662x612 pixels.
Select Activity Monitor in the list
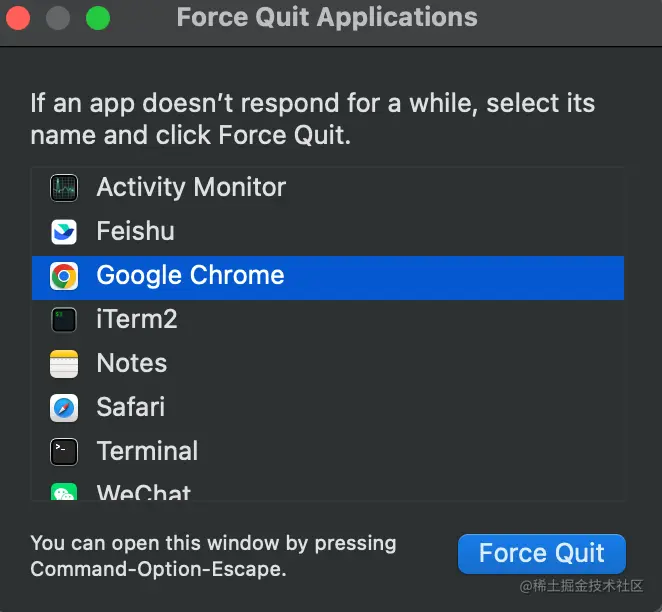tap(328, 188)
